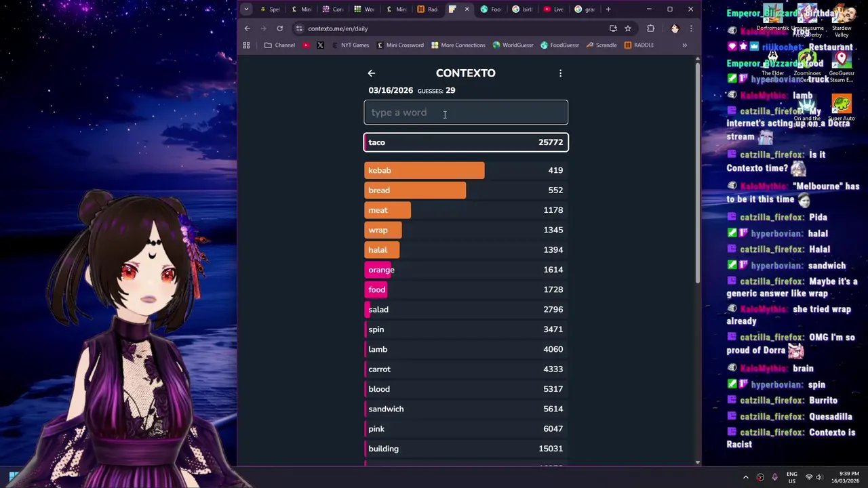Click the 'bread' guess row
The height and width of the screenshot is (488, 868).
tap(466, 190)
